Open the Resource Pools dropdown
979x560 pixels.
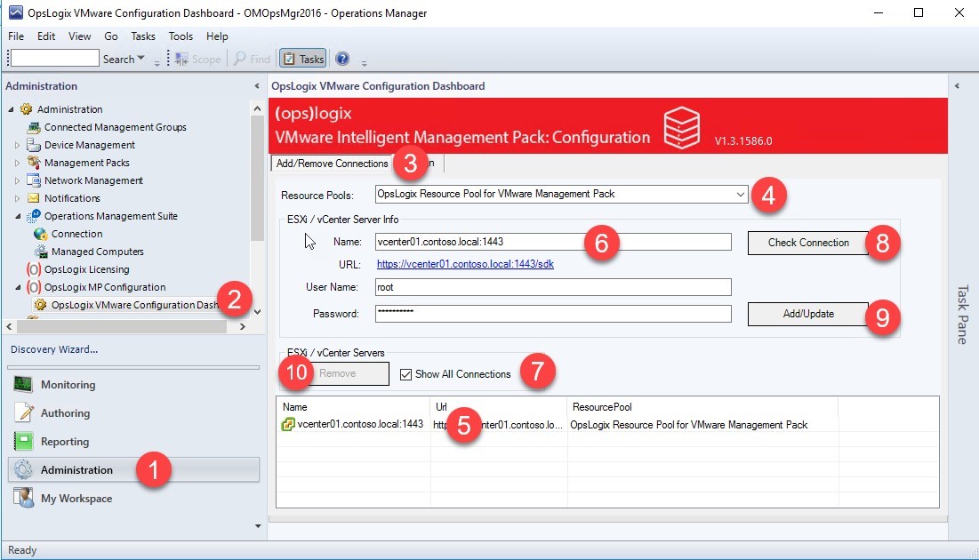[740, 194]
